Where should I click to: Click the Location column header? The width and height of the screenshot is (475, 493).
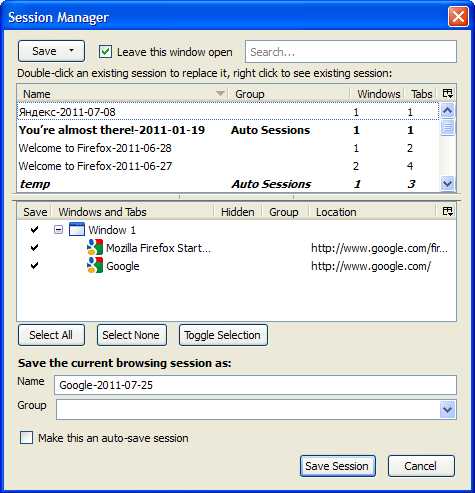click(336, 212)
